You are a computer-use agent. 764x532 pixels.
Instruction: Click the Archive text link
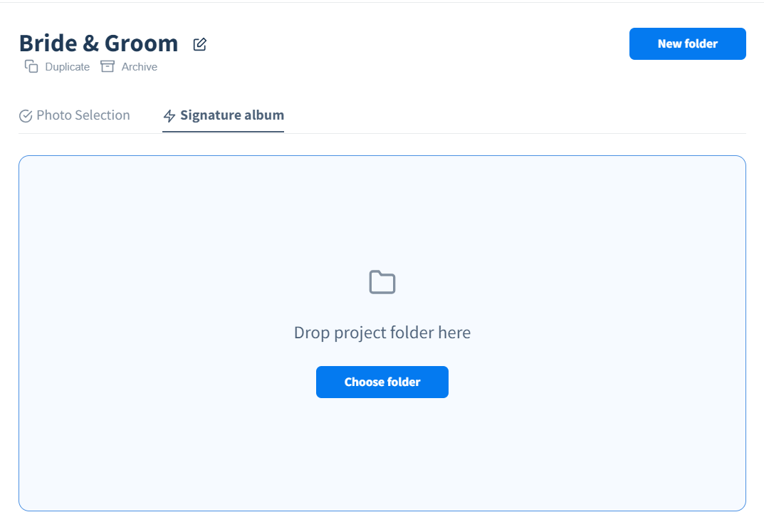pyautogui.click(x=140, y=67)
